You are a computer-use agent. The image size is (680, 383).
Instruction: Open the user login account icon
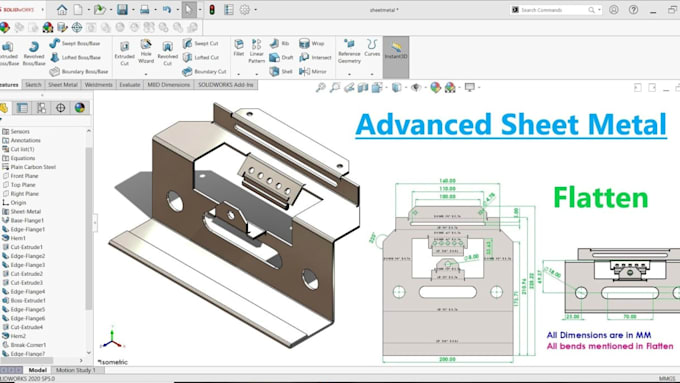(x=614, y=10)
